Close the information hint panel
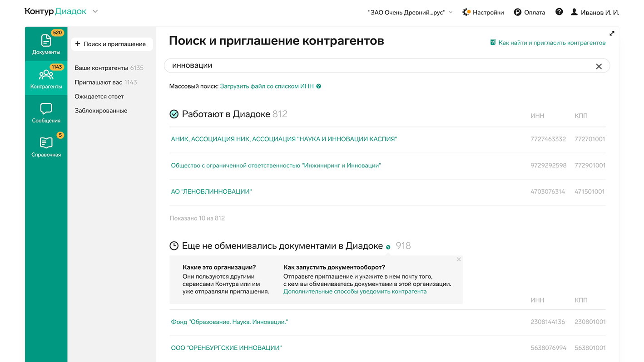644x362 pixels. 459,259
